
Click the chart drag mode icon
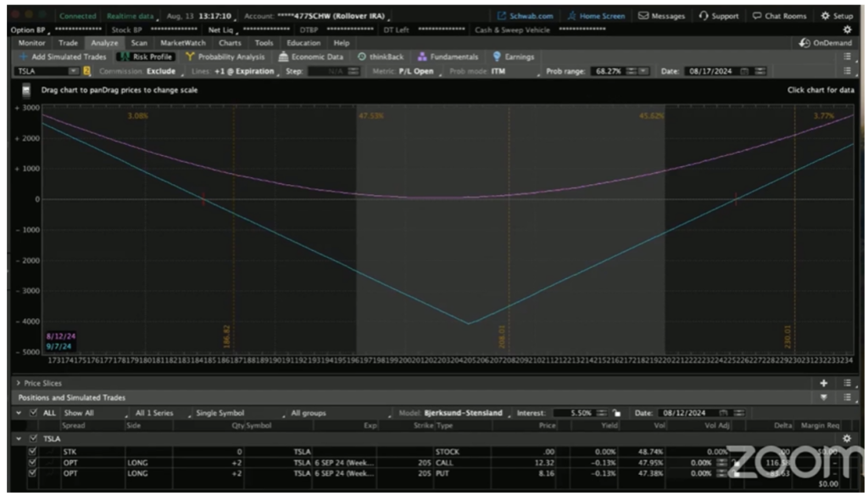[x=26, y=90]
